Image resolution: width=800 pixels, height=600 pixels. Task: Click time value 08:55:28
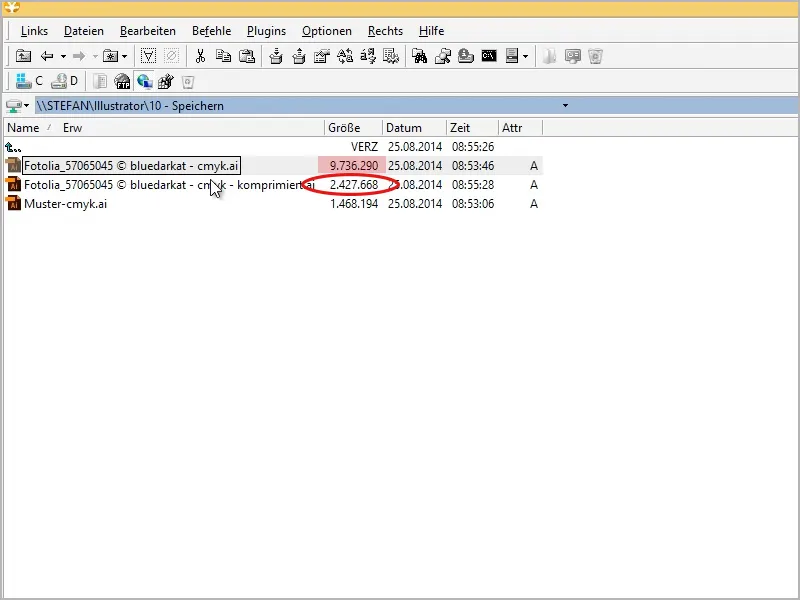pyautogui.click(x=472, y=185)
